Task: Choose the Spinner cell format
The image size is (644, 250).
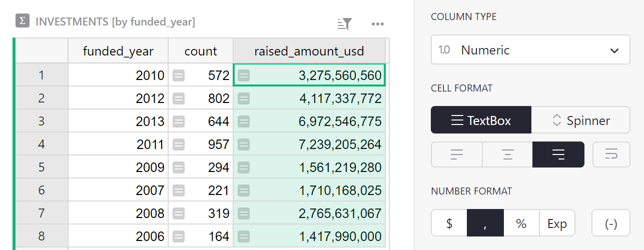Action: (580, 120)
